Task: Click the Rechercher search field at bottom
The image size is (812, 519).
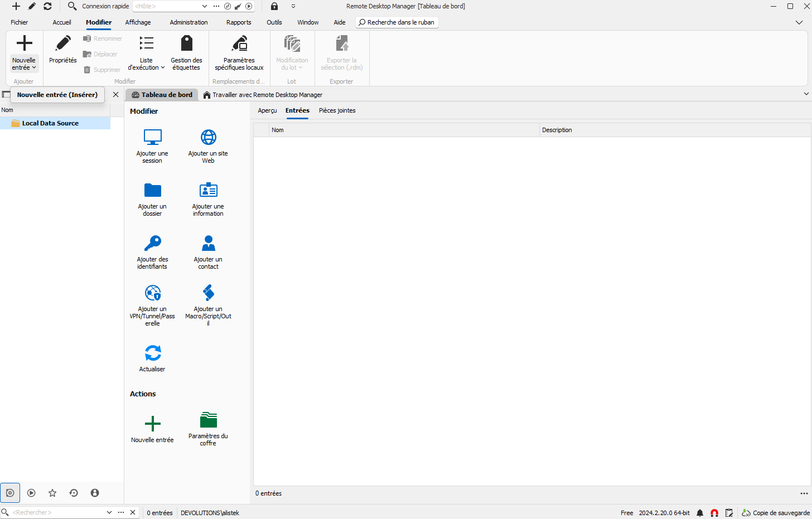Action: [x=57, y=512]
